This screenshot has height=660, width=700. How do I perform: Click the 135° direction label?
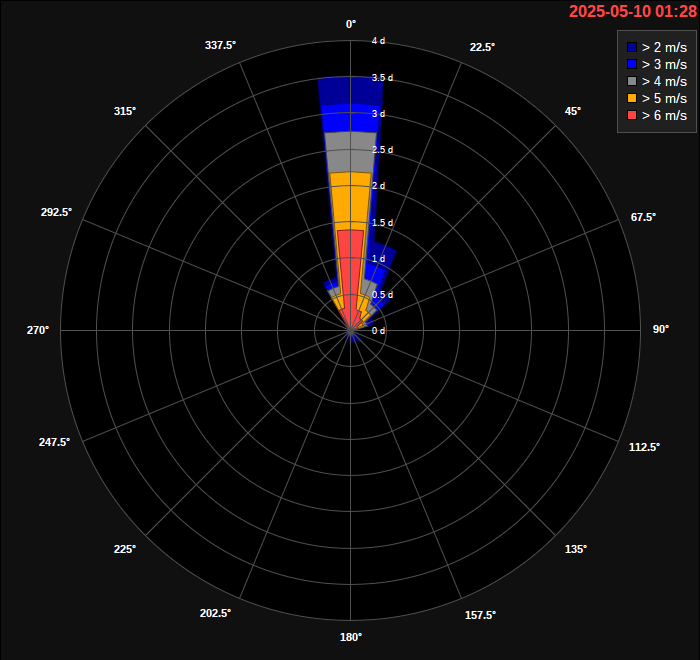click(x=576, y=549)
